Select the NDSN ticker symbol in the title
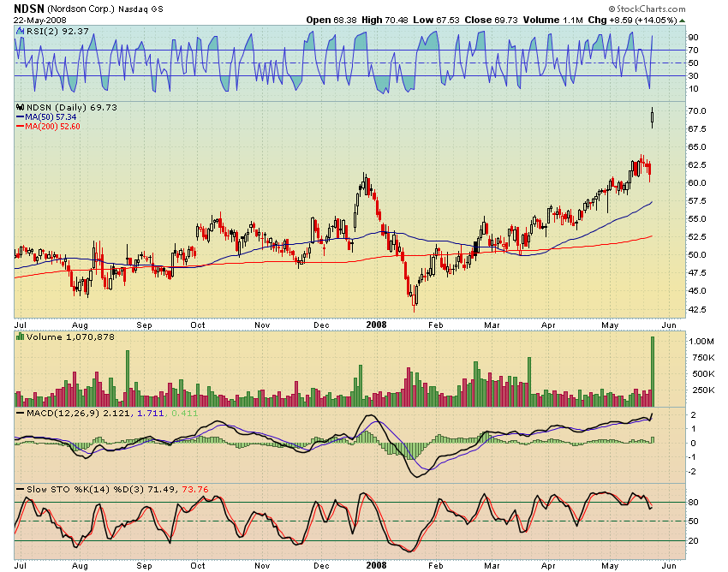Image resolution: width=728 pixels, height=572 pixels. click(x=29, y=9)
